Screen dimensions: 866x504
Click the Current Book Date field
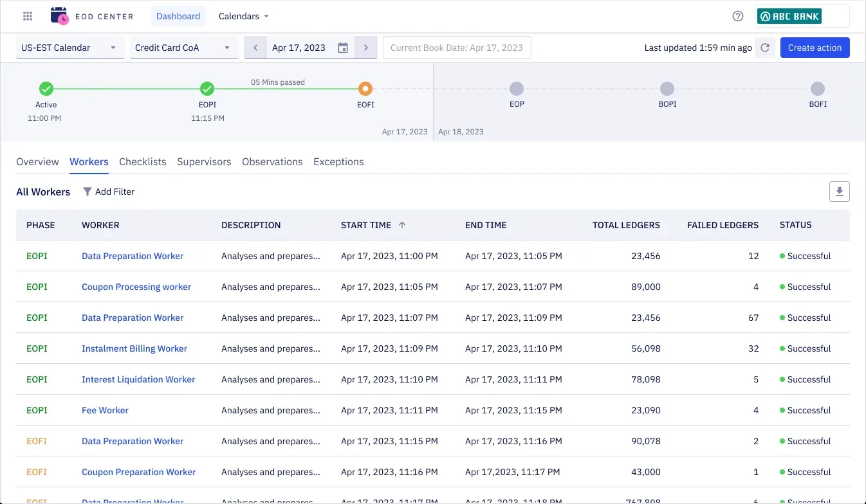[457, 48]
